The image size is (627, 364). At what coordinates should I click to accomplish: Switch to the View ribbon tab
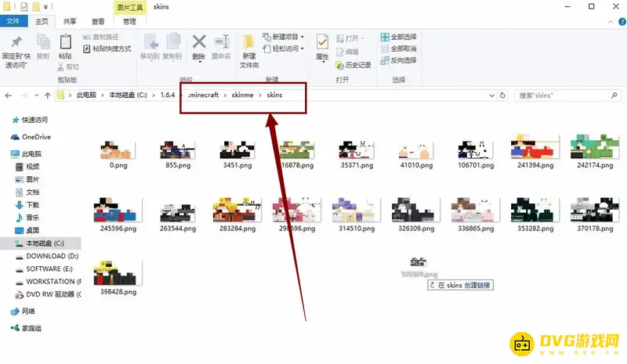point(98,22)
